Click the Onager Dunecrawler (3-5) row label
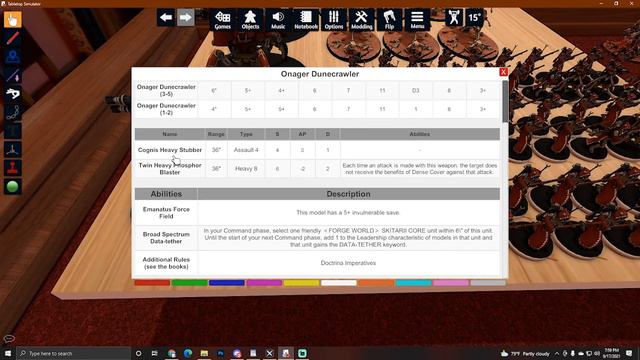The height and width of the screenshot is (360, 640). 166,90
